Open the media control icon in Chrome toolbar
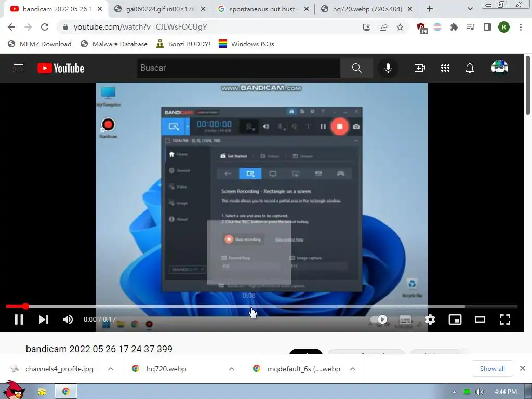 coord(471,27)
